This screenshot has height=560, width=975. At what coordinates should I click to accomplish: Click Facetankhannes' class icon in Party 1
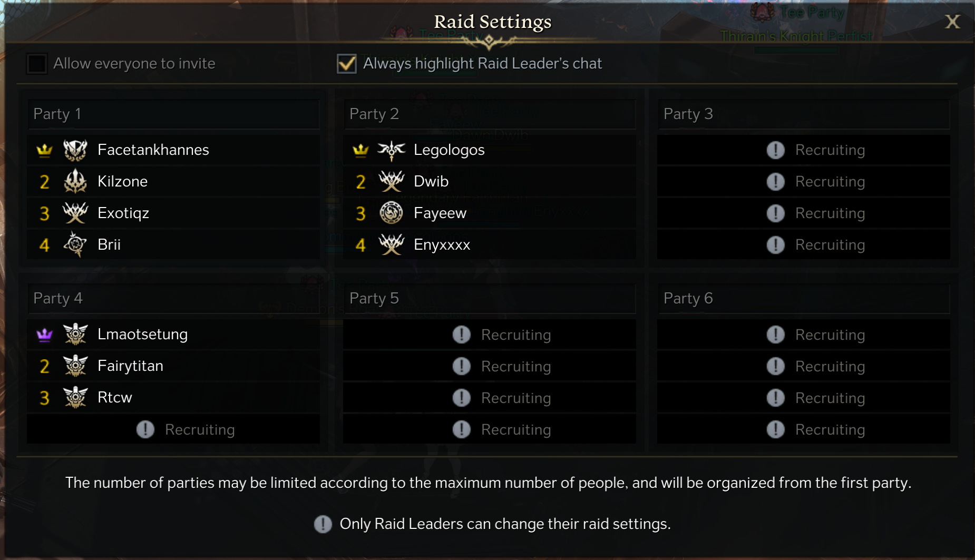(x=75, y=150)
